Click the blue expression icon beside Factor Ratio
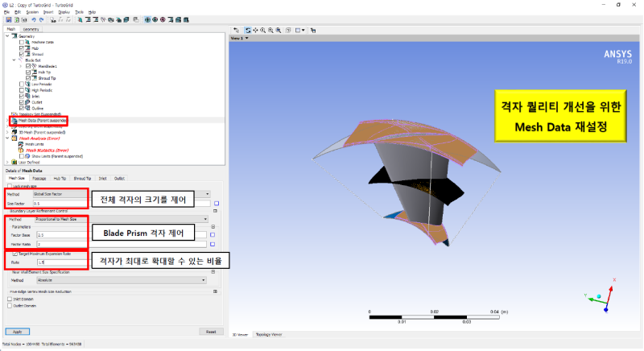This screenshot has height=351, width=644. click(x=213, y=244)
